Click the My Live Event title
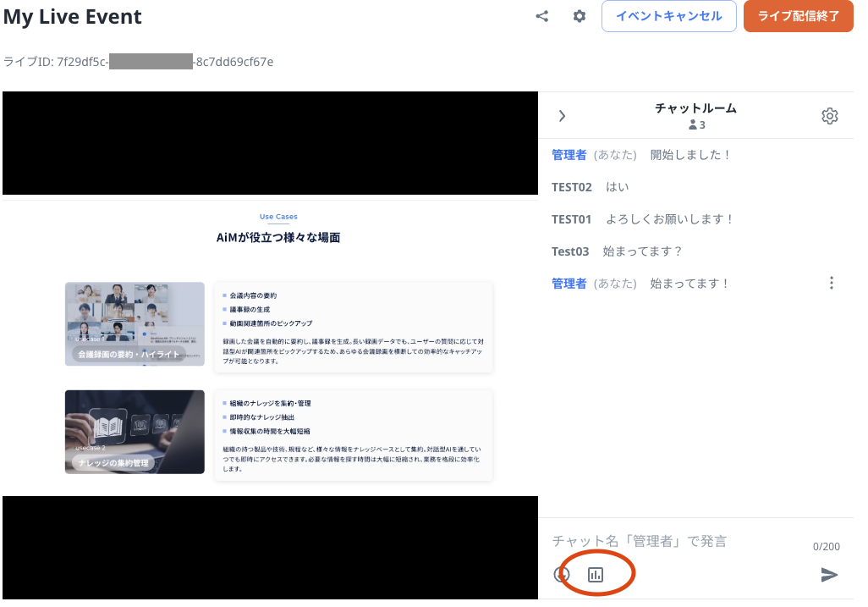Screen dimensions: 868x607 pos(72,16)
